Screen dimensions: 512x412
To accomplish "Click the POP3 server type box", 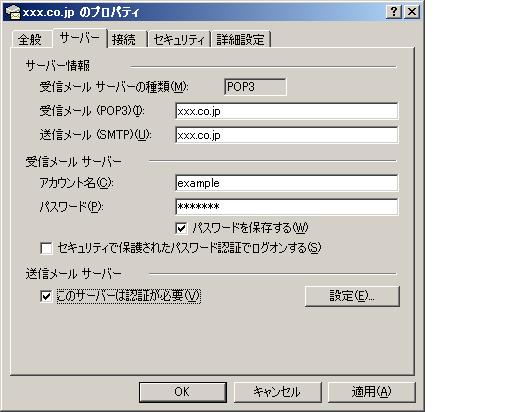I will tap(255, 87).
